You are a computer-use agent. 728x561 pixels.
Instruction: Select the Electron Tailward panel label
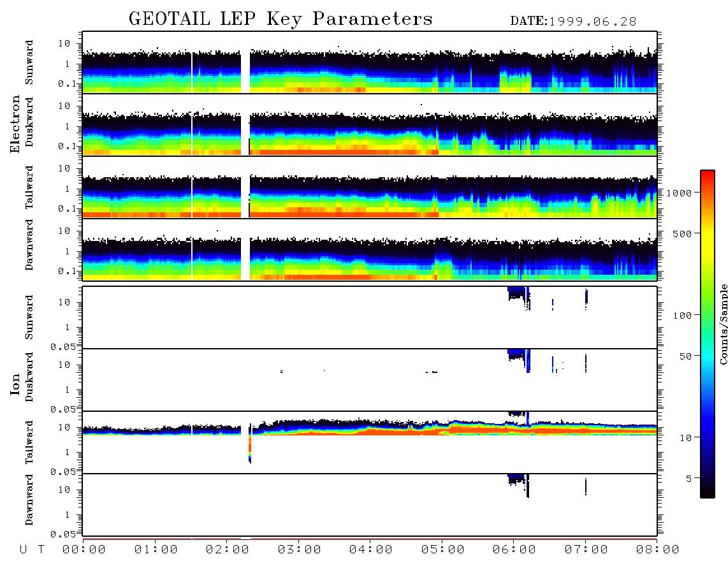[x=29, y=187]
